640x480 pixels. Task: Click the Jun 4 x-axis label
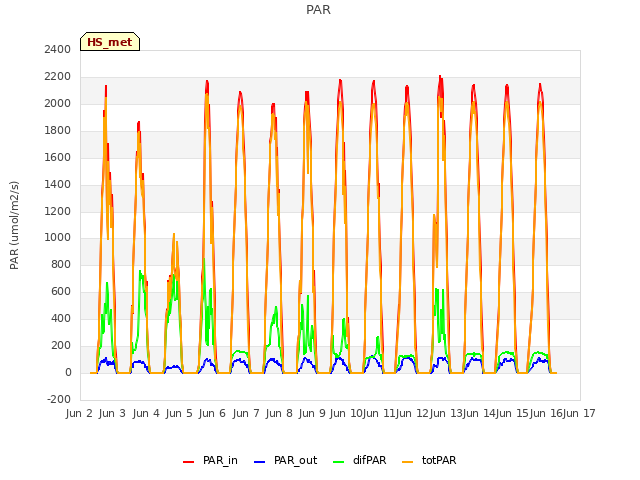[x=146, y=413]
